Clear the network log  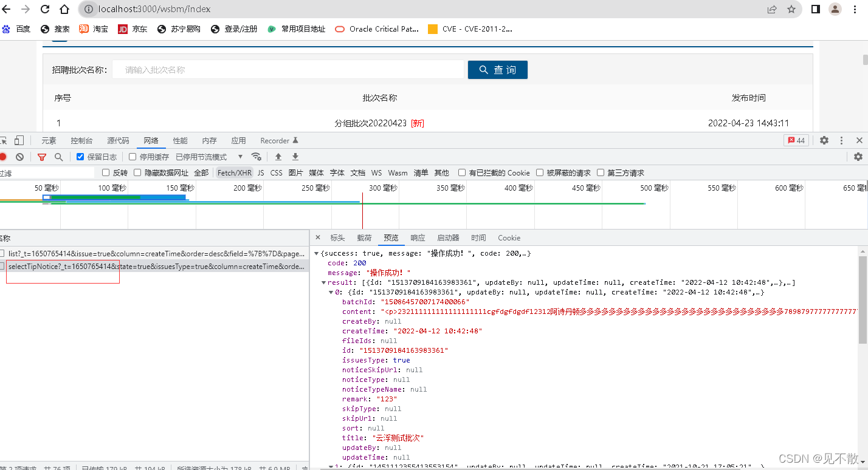19,157
